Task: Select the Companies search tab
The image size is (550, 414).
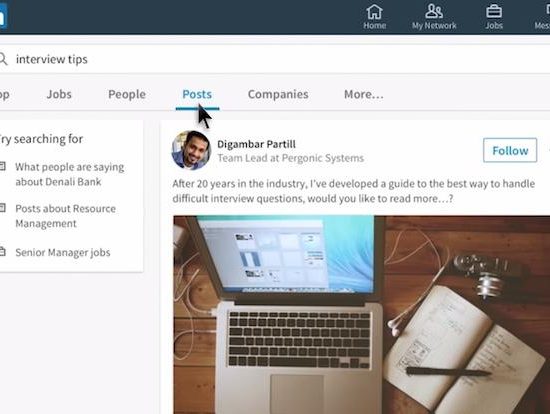Action: point(278,94)
